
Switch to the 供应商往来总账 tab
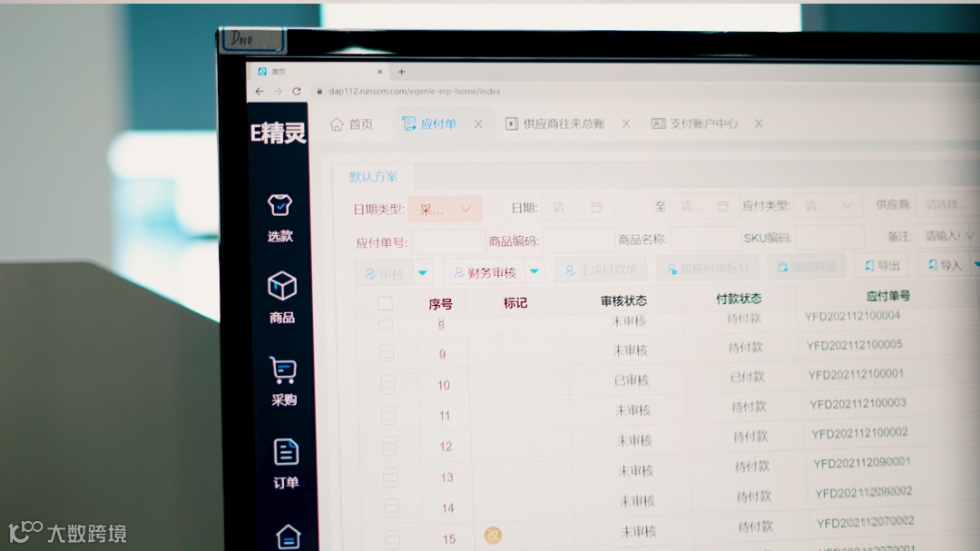(x=555, y=123)
